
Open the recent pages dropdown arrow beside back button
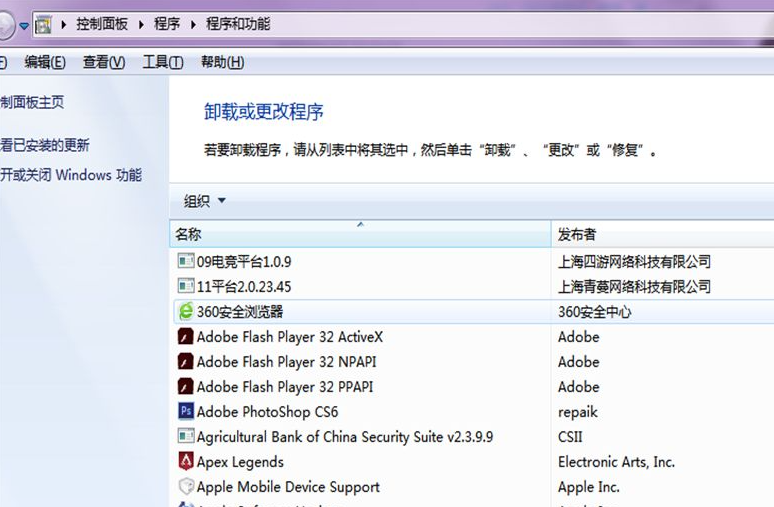[x=24, y=26]
